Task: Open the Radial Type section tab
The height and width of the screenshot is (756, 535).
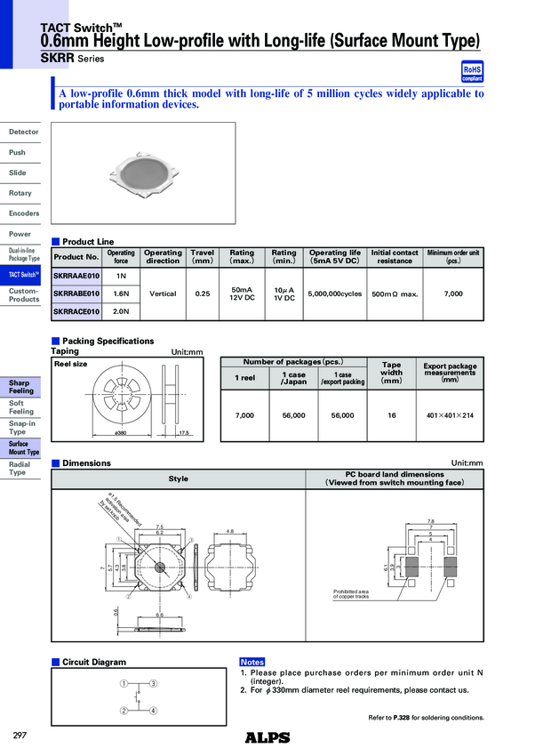Action: pos(20,469)
